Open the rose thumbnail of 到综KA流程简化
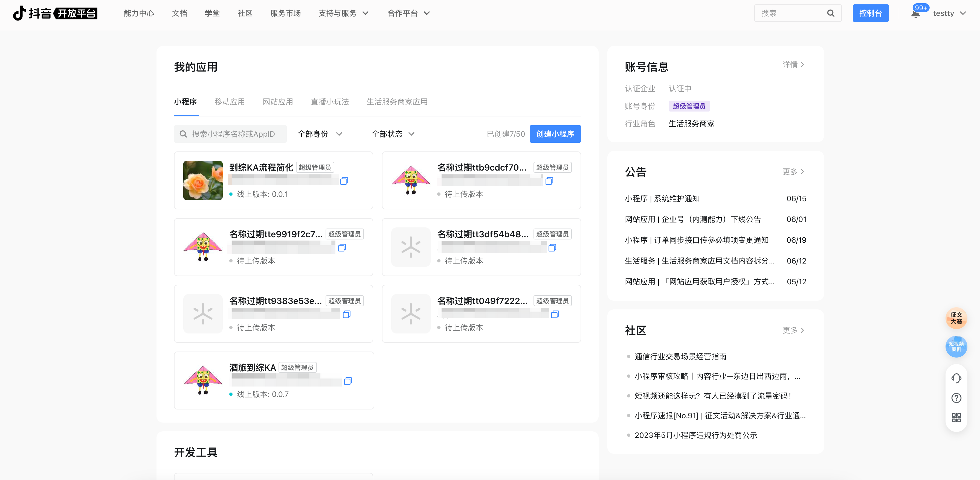Viewport: 980px width, 480px height. tap(203, 180)
